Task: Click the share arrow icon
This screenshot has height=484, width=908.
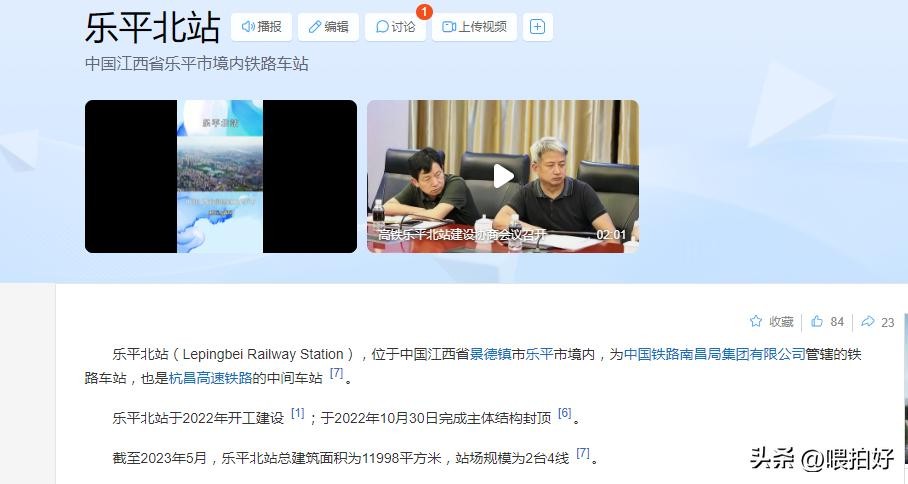Action: pyautogui.click(x=867, y=321)
